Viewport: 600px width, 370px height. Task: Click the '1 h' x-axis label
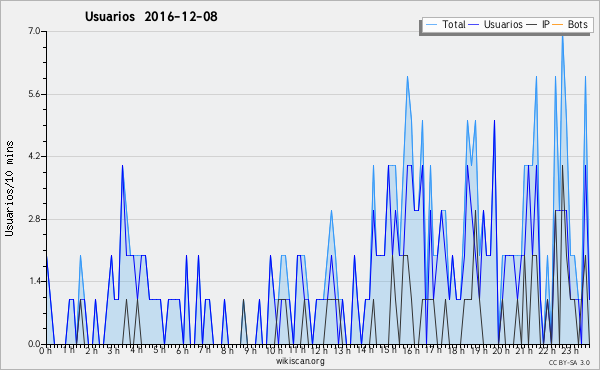coord(69,350)
